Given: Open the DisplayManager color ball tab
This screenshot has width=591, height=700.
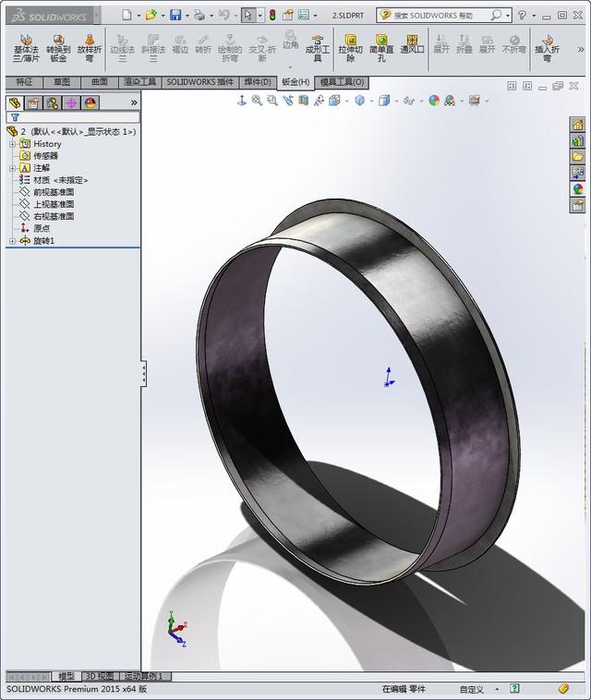Looking at the screenshot, I should tap(90, 103).
